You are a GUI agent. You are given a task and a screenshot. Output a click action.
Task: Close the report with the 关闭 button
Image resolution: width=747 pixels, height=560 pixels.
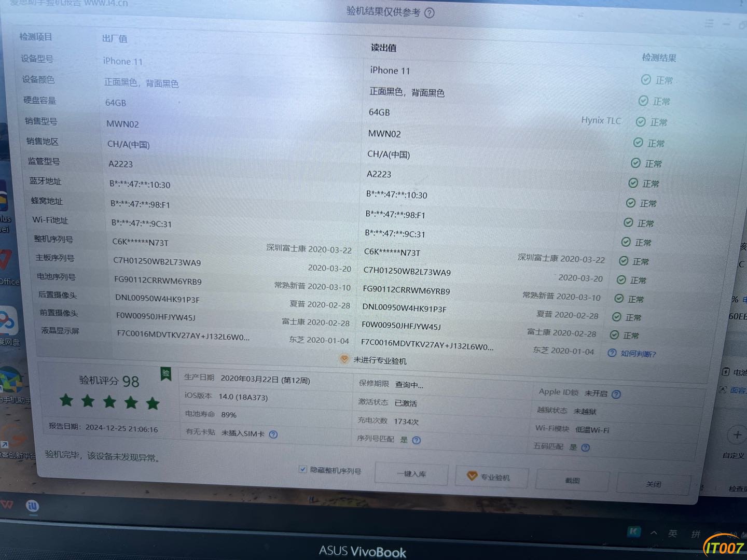pos(653,484)
